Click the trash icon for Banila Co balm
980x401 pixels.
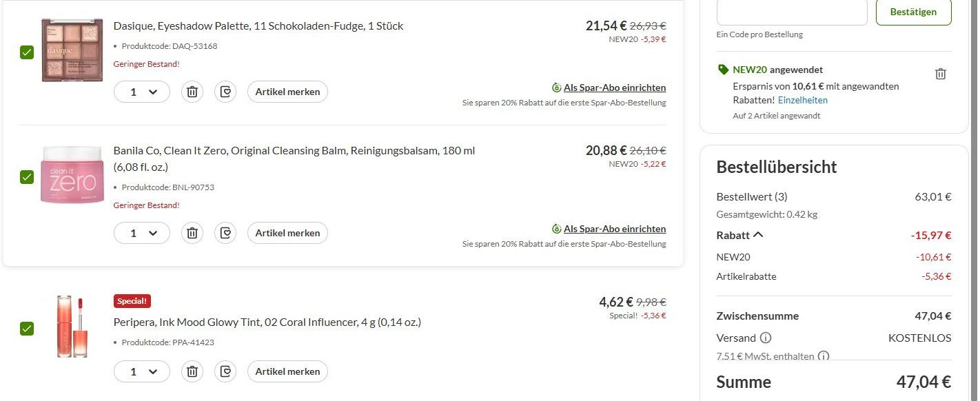click(192, 233)
